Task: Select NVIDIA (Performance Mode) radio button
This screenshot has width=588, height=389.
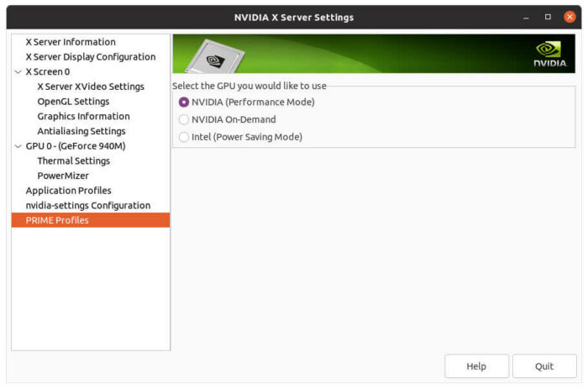Action: [x=184, y=102]
